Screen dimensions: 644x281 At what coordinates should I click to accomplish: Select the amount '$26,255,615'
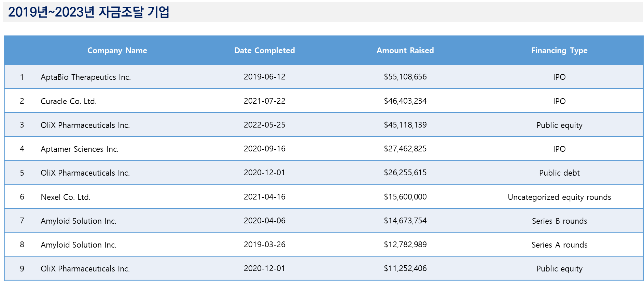(x=405, y=173)
